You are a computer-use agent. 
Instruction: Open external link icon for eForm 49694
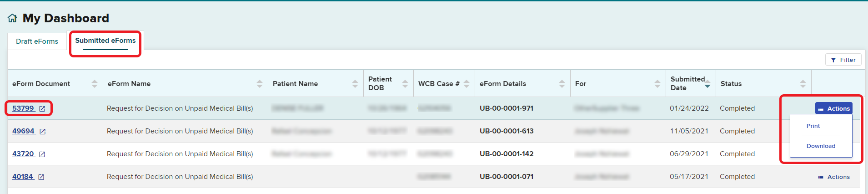tap(43, 132)
